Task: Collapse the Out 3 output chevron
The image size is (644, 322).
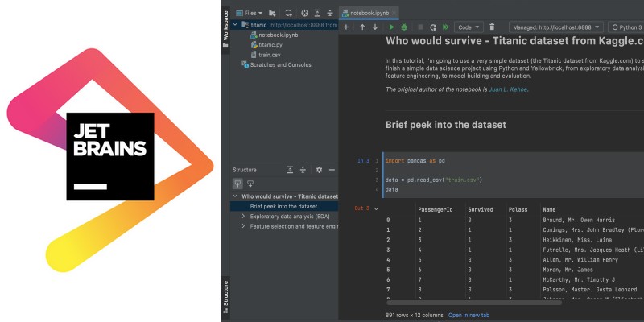Action: 376,208
